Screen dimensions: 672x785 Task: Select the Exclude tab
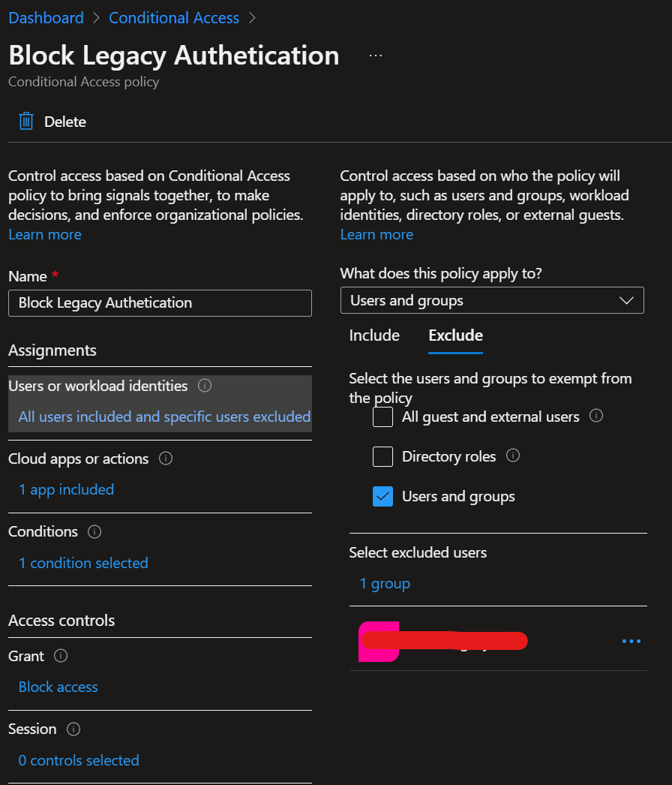click(455, 335)
